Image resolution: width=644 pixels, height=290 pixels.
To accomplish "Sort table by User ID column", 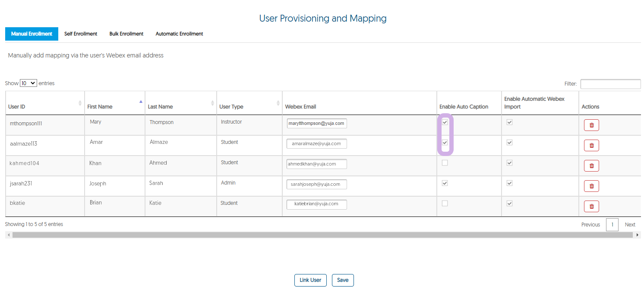I will click(x=80, y=103).
